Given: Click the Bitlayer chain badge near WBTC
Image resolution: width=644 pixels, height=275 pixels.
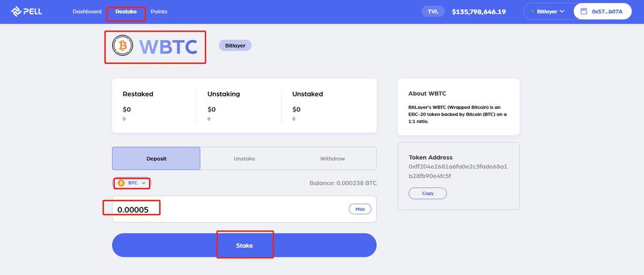Looking at the screenshot, I should (x=235, y=46).
